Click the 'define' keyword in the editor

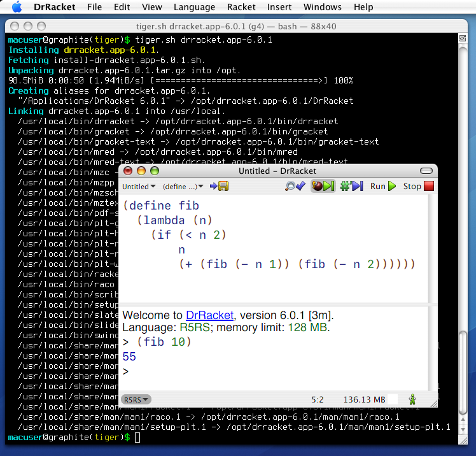pyautogui.click(x=150, y=206)
